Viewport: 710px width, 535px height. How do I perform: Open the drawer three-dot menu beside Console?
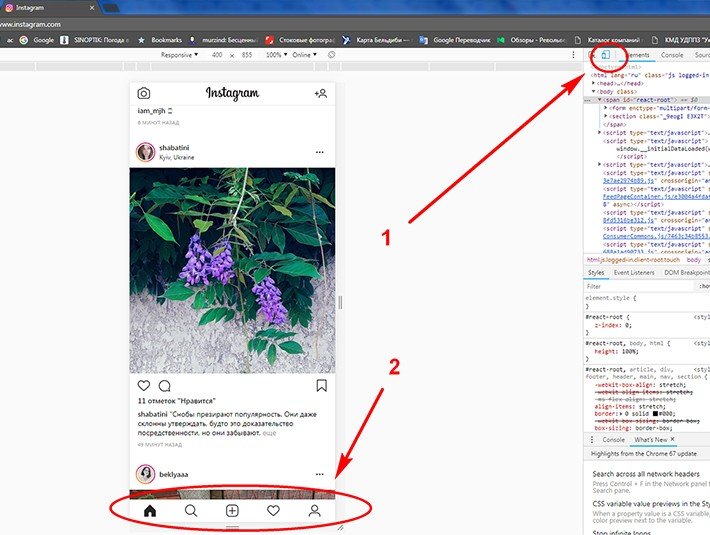pos(591,439)
